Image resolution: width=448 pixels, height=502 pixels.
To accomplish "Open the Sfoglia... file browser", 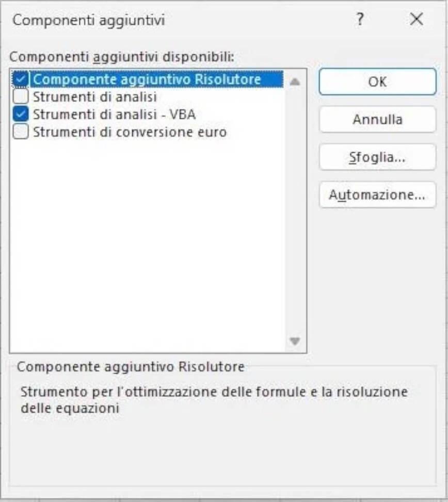I will click(x=378, y=157).
